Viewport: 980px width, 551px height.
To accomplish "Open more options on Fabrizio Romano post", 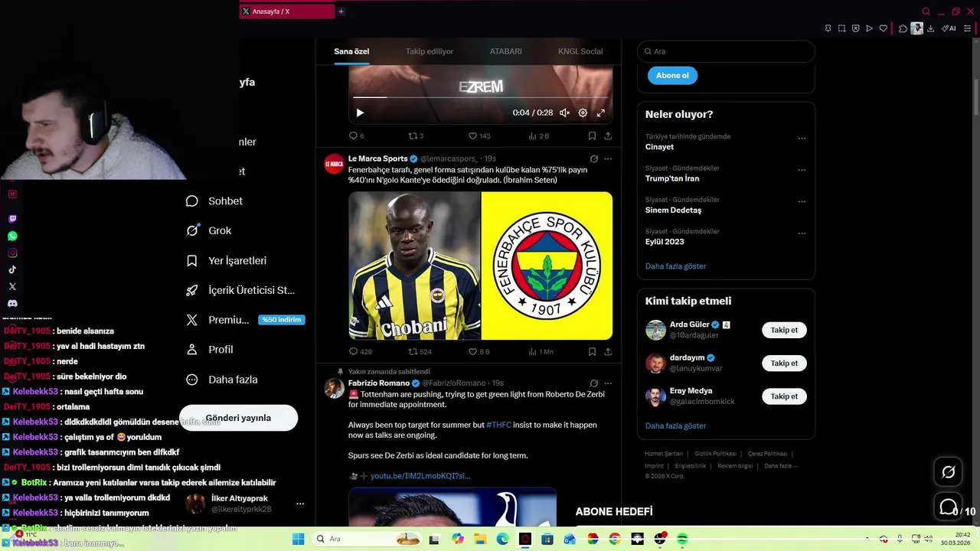I will [x=608, y=383].
